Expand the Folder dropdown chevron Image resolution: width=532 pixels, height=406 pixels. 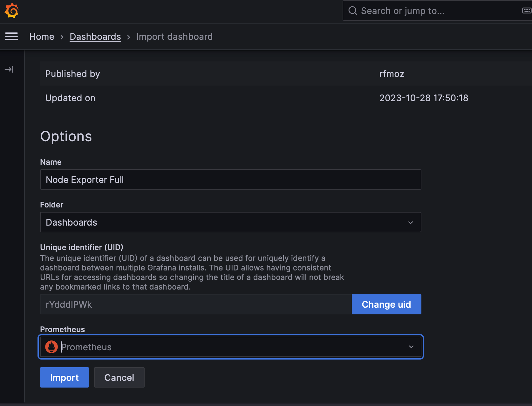click(411, 222)
